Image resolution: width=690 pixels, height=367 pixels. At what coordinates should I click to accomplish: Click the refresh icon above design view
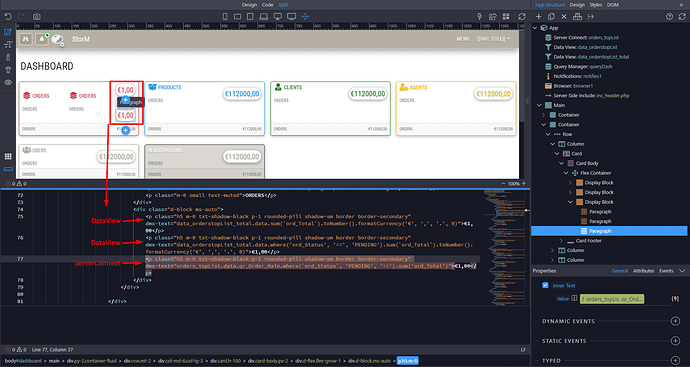click(x=521, y=16)
